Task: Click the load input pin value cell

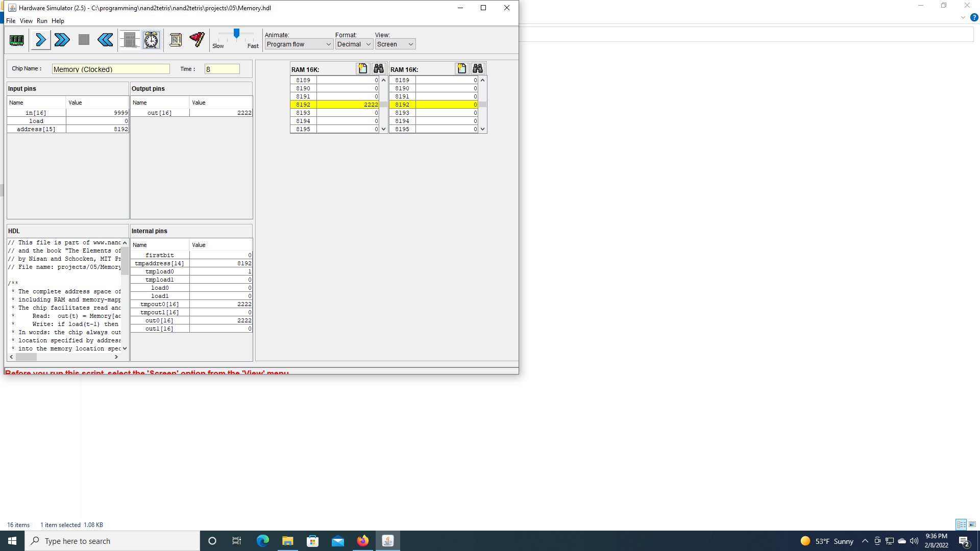Action: [x=97, y=121]
